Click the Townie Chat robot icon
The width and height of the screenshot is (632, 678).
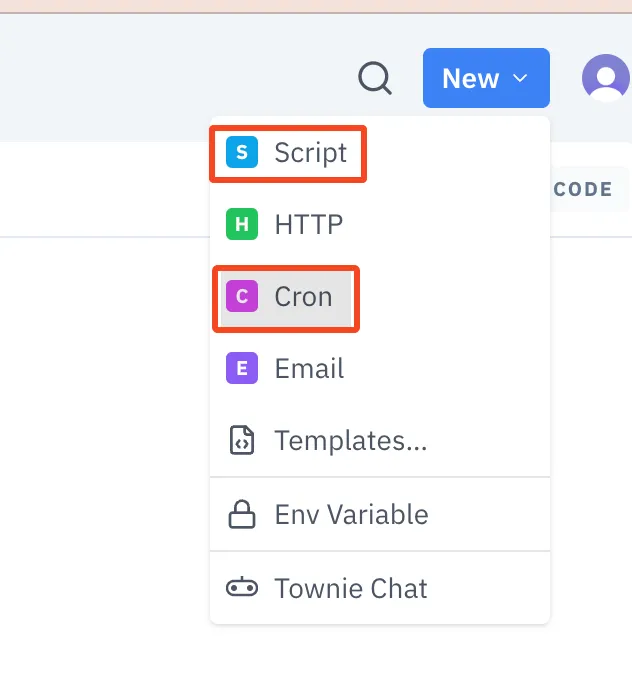[x=242, y=588]
